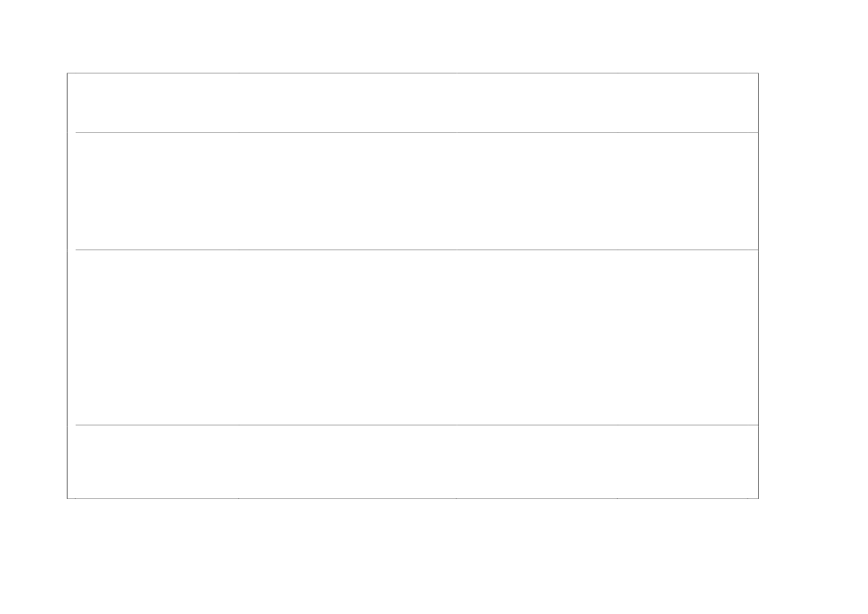Select first row, fourth column empty cell
The height and width of the screenshot is (614, 868).
point(687,102)
